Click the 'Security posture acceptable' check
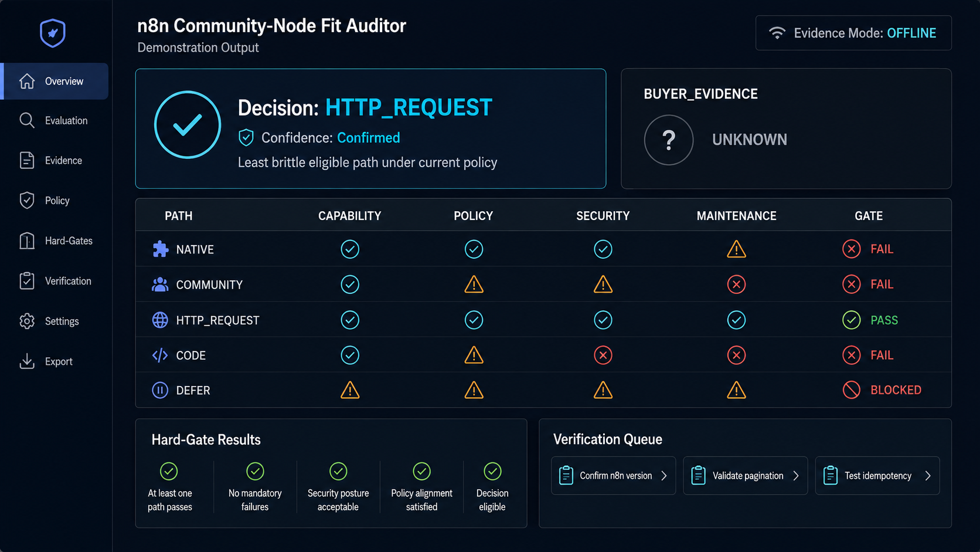Image resolution: width=980 pixels, height=552 pixels. 338,471
